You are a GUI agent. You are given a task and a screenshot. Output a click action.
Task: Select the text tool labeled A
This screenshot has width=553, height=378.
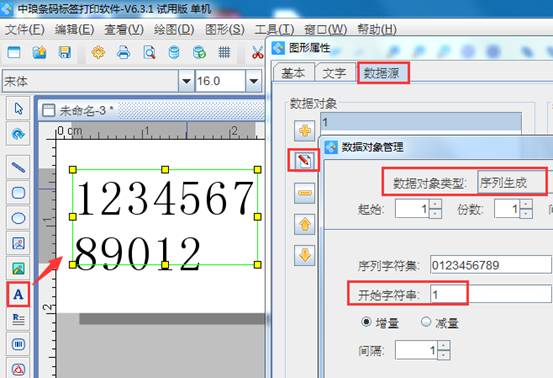[18, 294]
